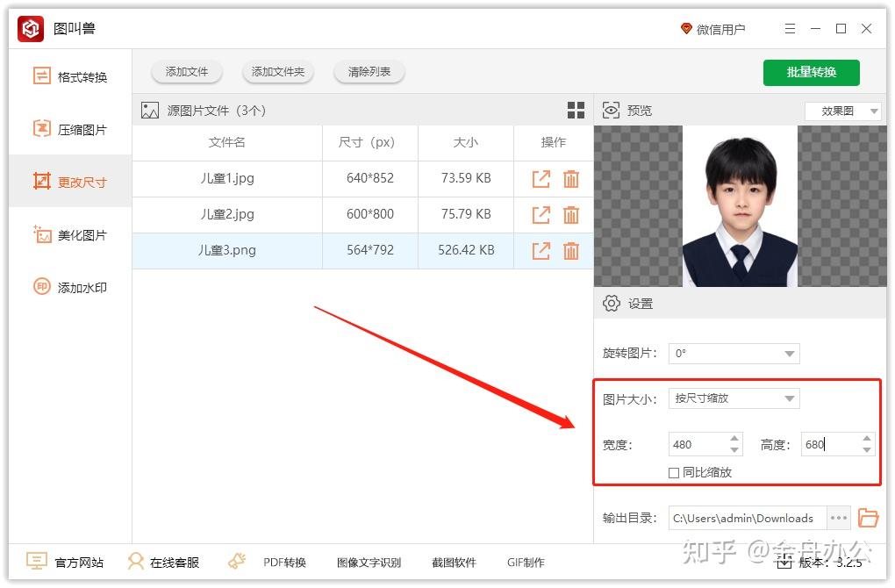
Task: Select the 儿童3.png file row
Action: pyautogui.click(x=226, y=250)
